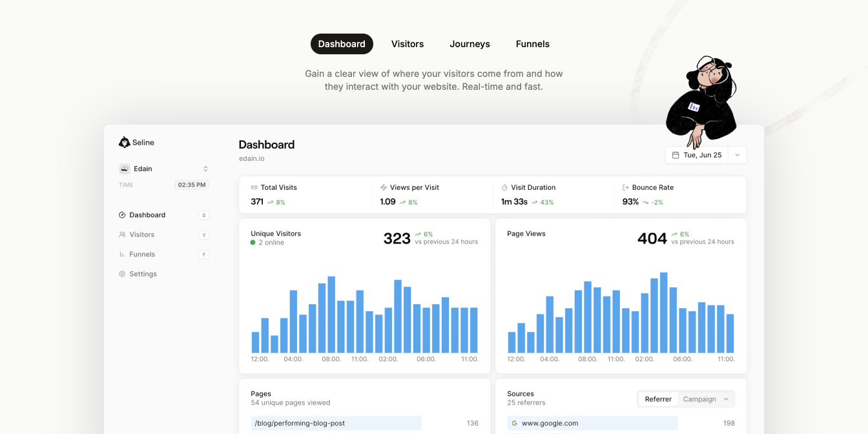Select the Referrer toggle option
This screenshot has height=434, width=868.
click(658, 399)
